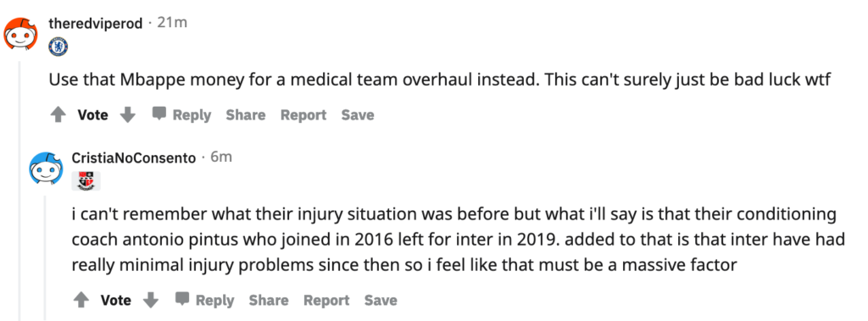Upvote CristiaNoConsento's reply
Screen dimensions: 868x321
(x=81, y=300)
